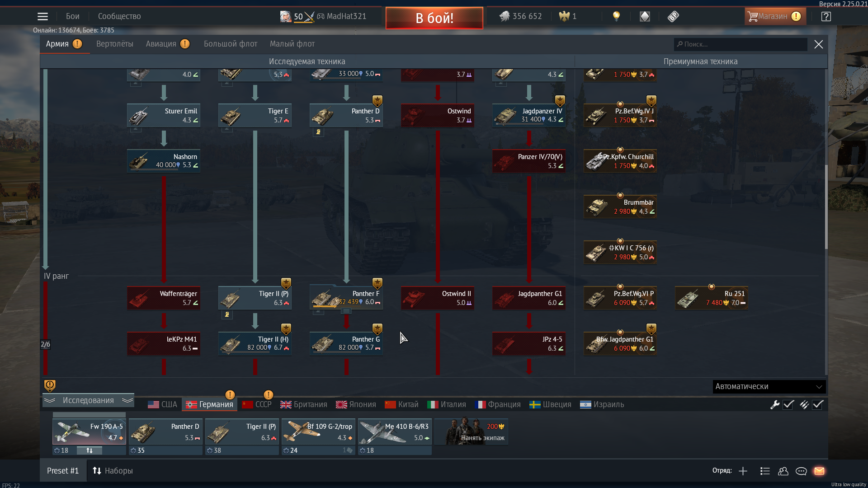Select the Nashorn vehicle card
Viewport: 868px width, 488px height.
[x=164, y=161]
